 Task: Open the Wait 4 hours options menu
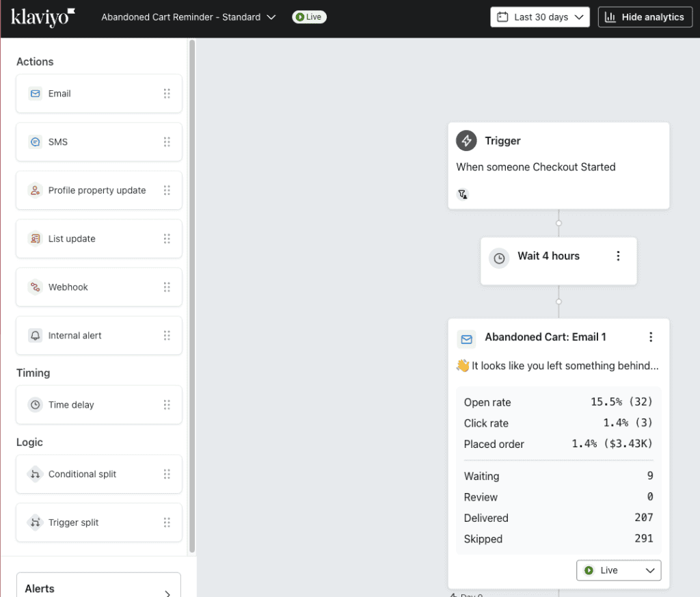(618, 256)
